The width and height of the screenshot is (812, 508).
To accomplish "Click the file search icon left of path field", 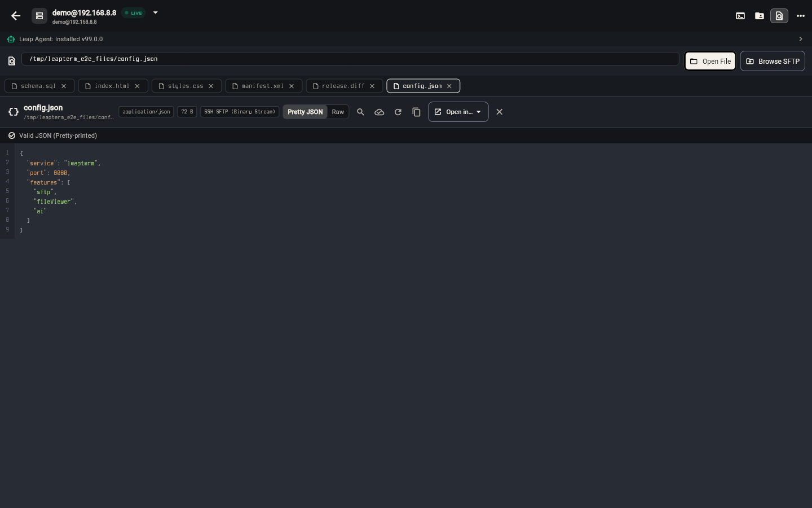I will click(12, 61).
